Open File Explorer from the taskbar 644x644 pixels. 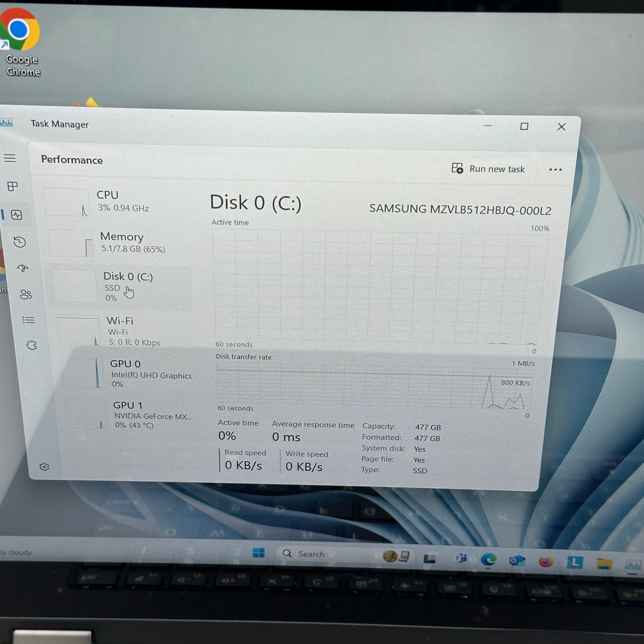[x=604, y=564]
